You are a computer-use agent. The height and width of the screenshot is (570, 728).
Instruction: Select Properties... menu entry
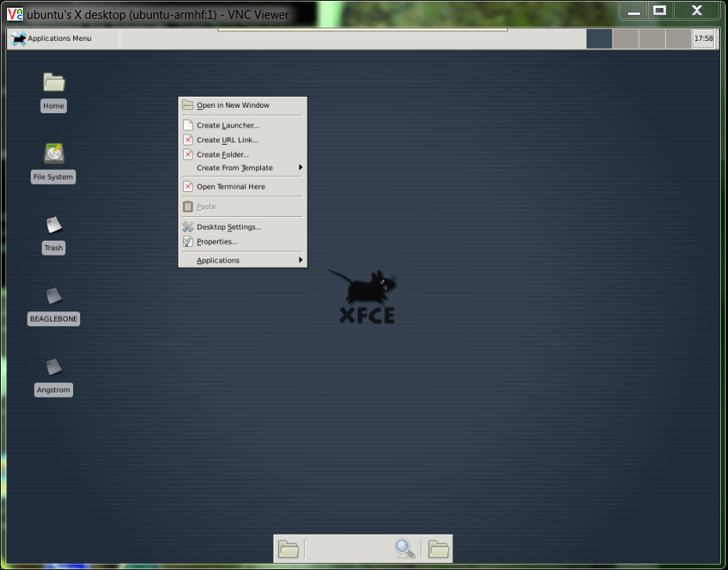coord(243,242)
